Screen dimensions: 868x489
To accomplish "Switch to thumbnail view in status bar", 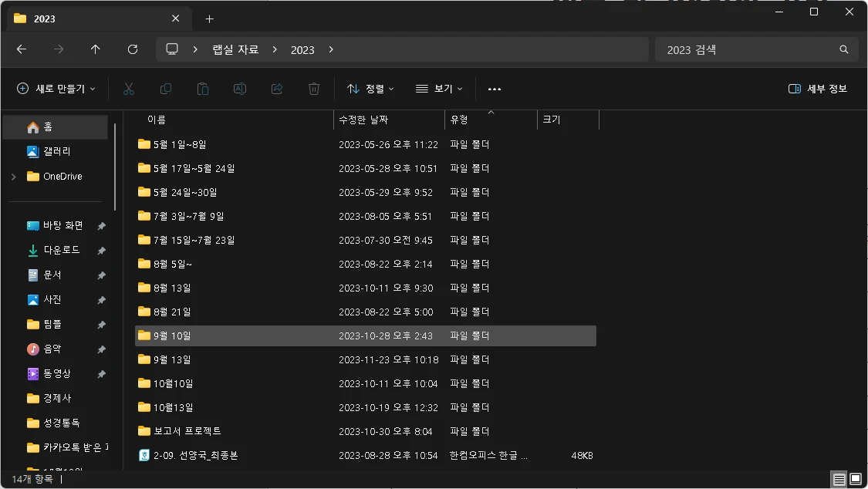I will (x=856, y=479).
